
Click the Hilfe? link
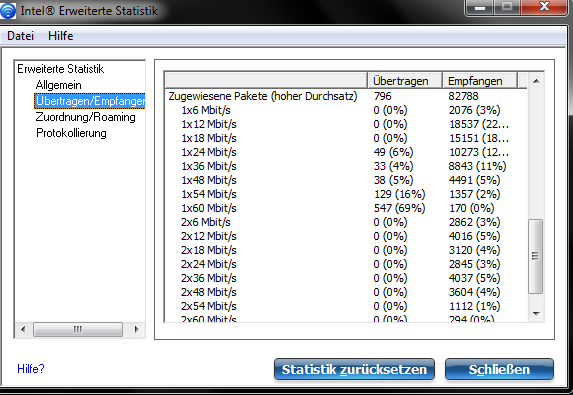coord(31,369)
